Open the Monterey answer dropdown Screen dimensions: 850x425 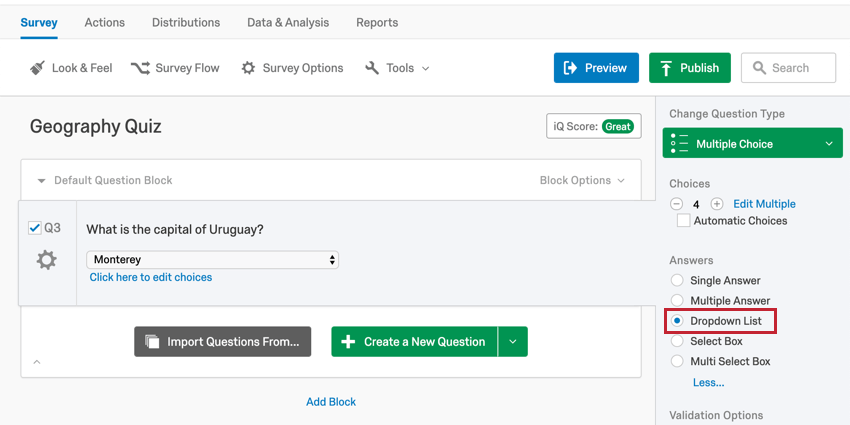212,260
